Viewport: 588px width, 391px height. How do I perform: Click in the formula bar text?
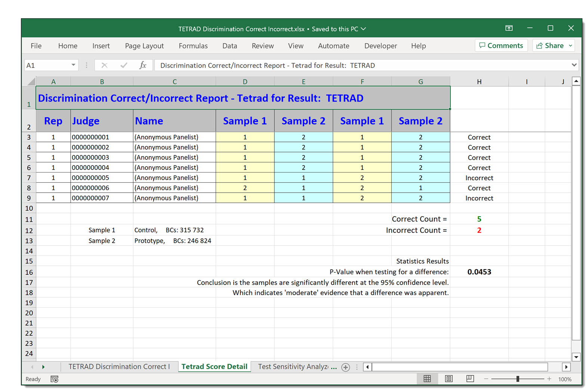coord(268,65)
